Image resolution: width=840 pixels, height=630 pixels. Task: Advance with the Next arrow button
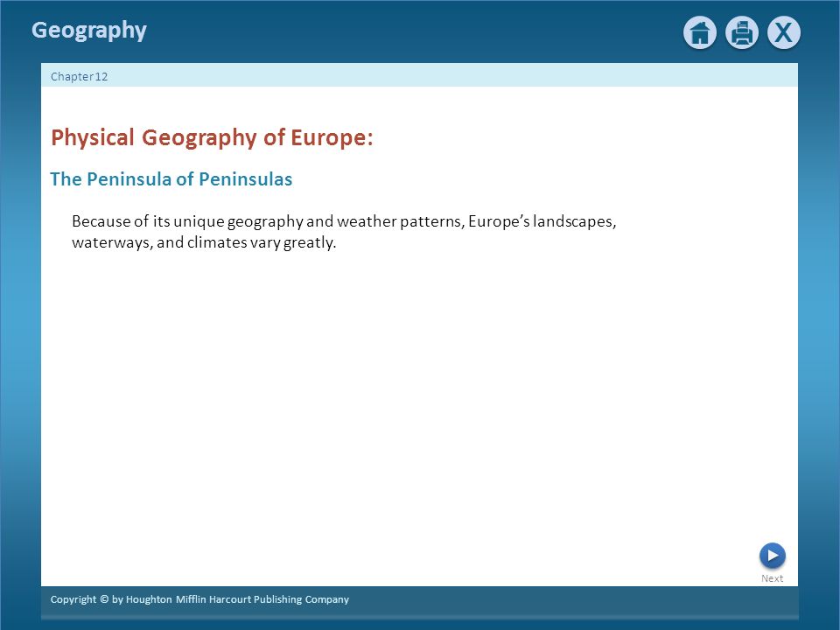click(x=772, y=556)
